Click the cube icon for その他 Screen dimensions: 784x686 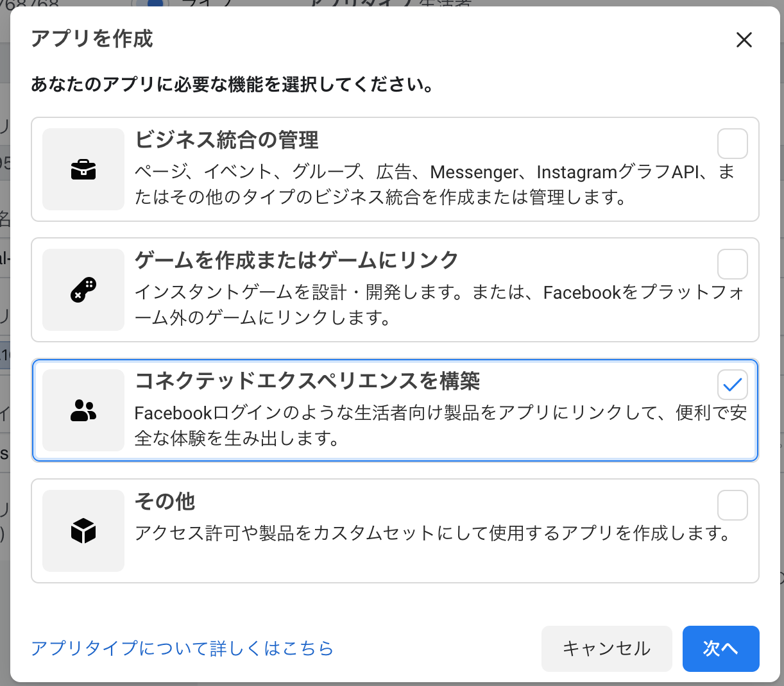point(83,531)
